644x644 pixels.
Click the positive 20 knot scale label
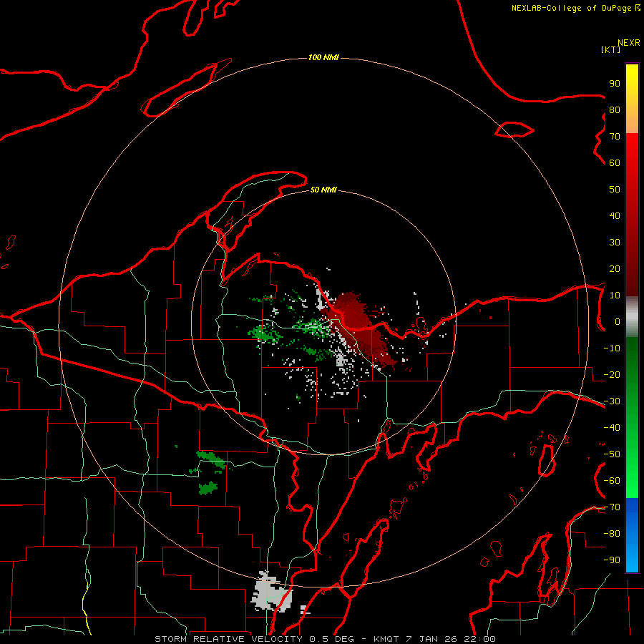point(615,269)
